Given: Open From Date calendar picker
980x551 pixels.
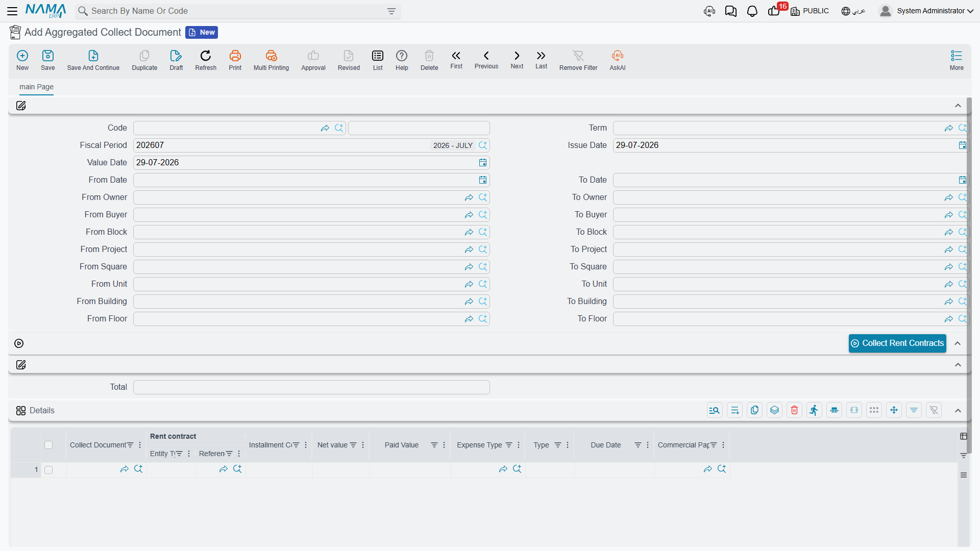Looking at the screenshot, I should [x=482, y=180].
